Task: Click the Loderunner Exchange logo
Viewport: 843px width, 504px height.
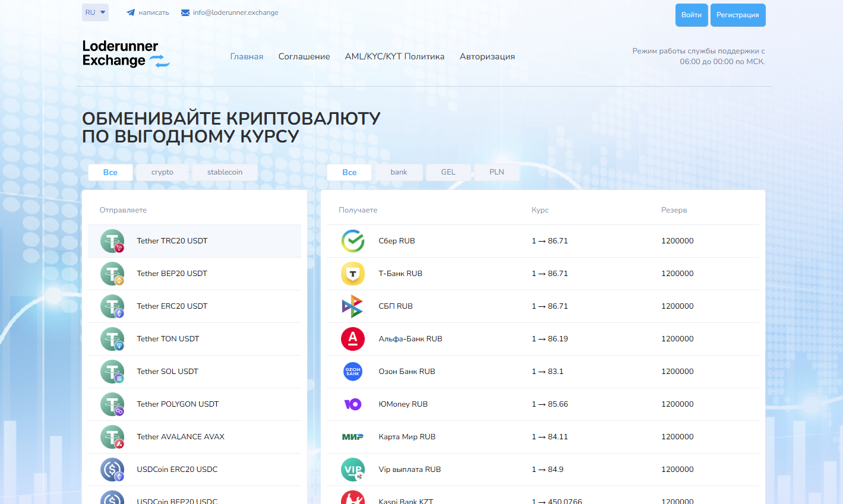Action: [126, 53]
